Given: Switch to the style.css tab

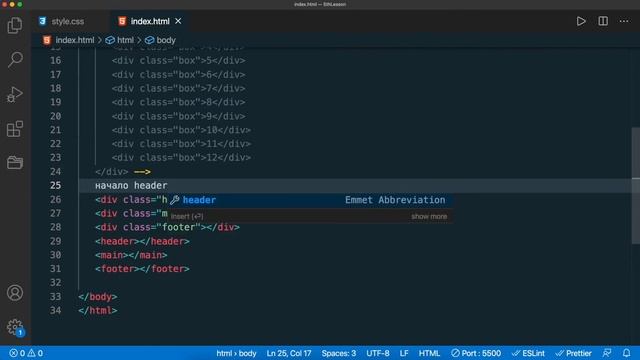Looking at the screenshot, I should (x=68, y=21).
